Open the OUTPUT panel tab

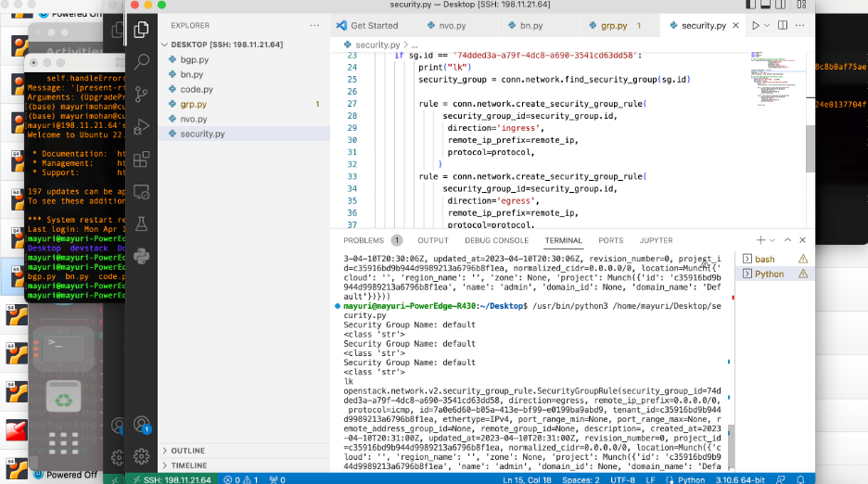[x=433, y=240]
